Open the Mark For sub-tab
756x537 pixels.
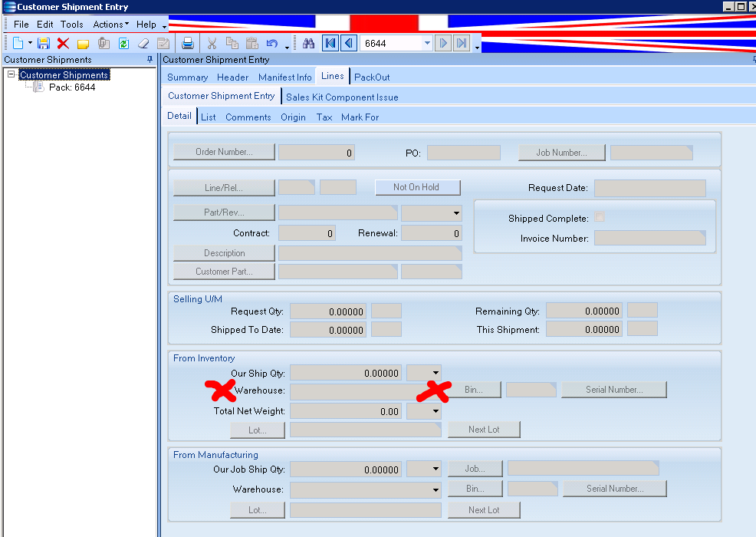click(x=360, y=117)
